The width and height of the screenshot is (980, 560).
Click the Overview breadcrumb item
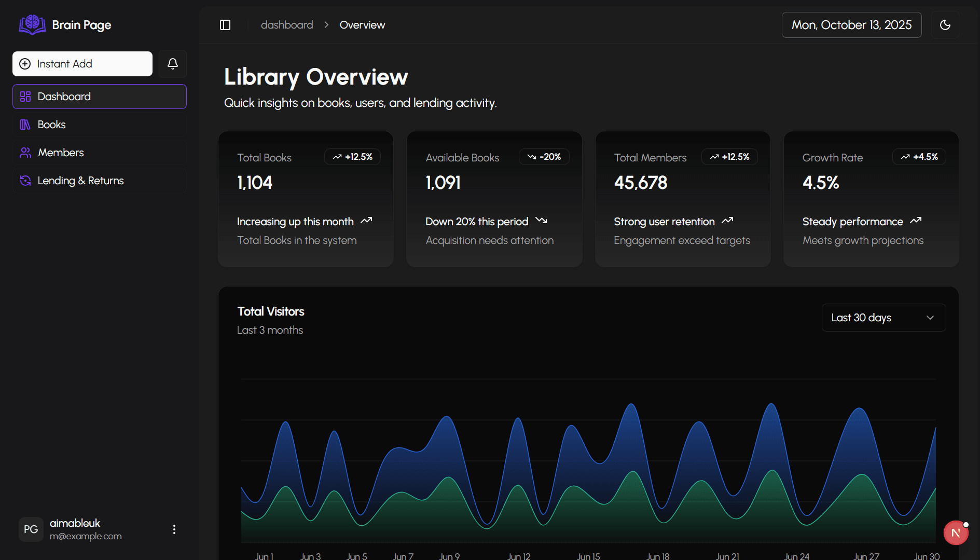(362, 25)
